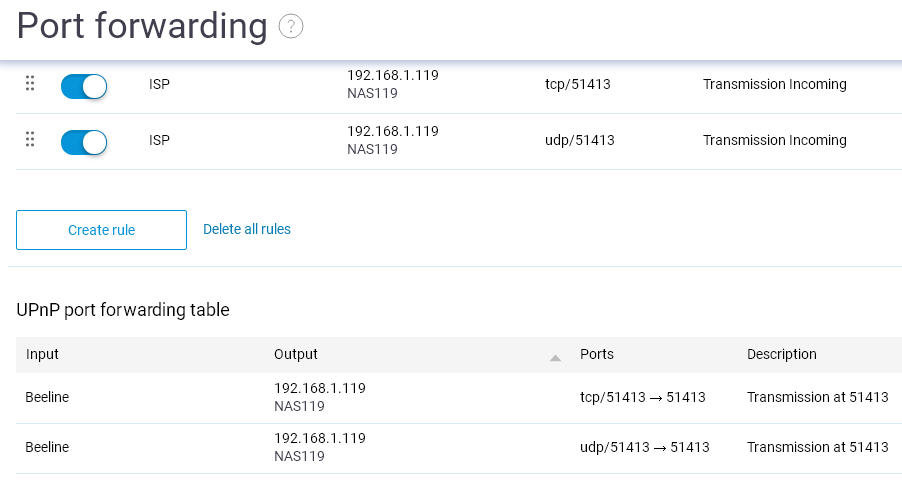
Task: Click the Port forwarding page title
Action: (142, 26)
